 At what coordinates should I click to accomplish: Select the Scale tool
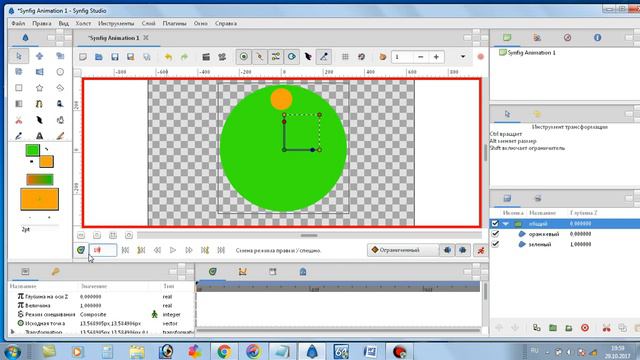[x=60, y=56]
